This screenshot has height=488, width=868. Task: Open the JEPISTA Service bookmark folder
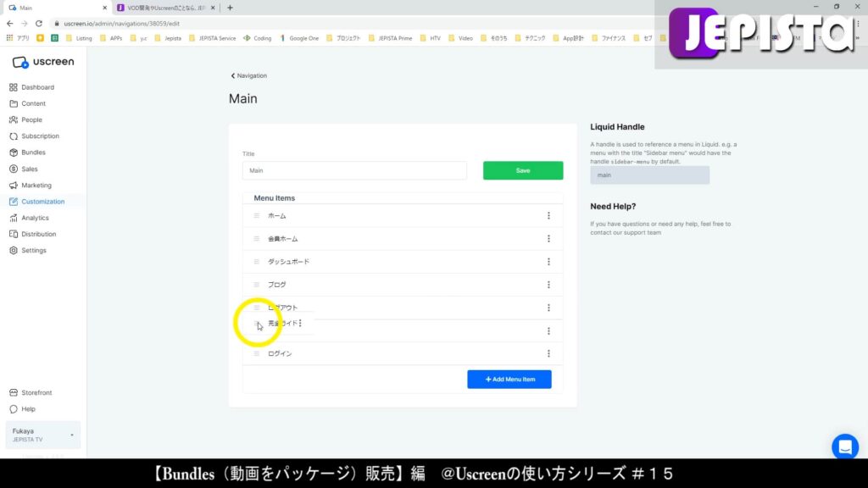click(212, 38)
